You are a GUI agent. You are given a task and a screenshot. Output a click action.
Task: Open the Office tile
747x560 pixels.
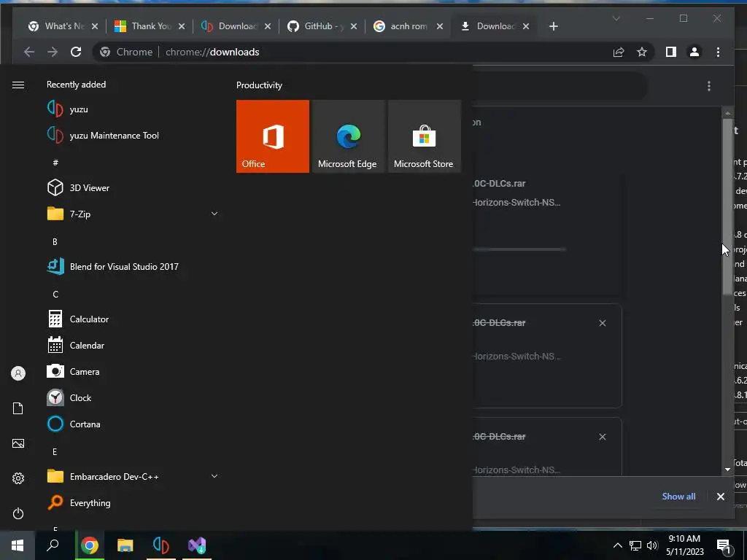tap(273, 136)
